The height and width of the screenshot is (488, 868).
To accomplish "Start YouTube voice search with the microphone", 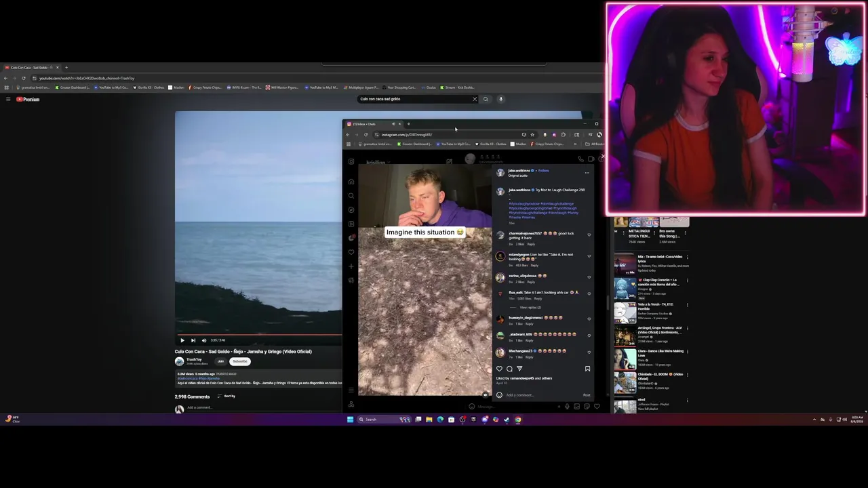I will [501, 99].
